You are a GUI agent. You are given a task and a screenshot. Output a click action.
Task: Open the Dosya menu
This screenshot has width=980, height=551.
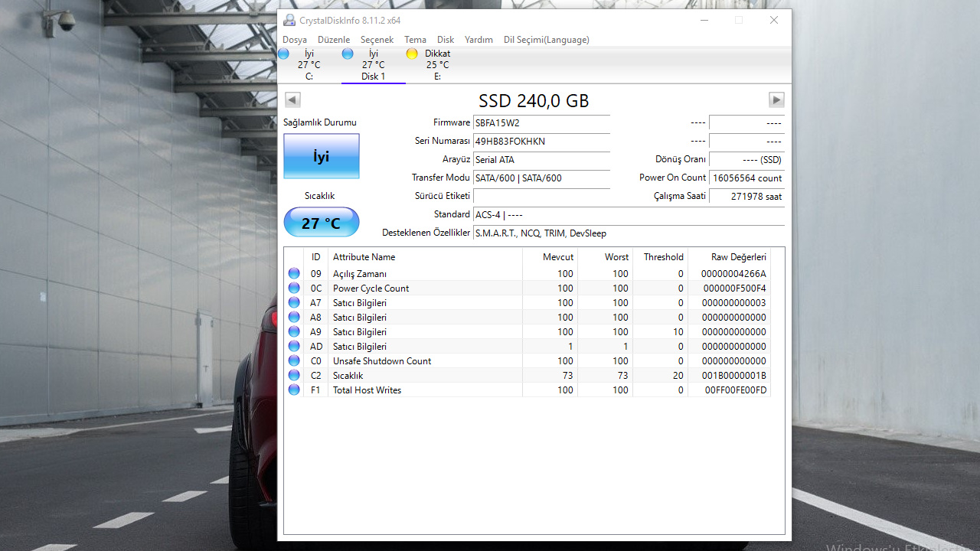[x=295, y=40]
